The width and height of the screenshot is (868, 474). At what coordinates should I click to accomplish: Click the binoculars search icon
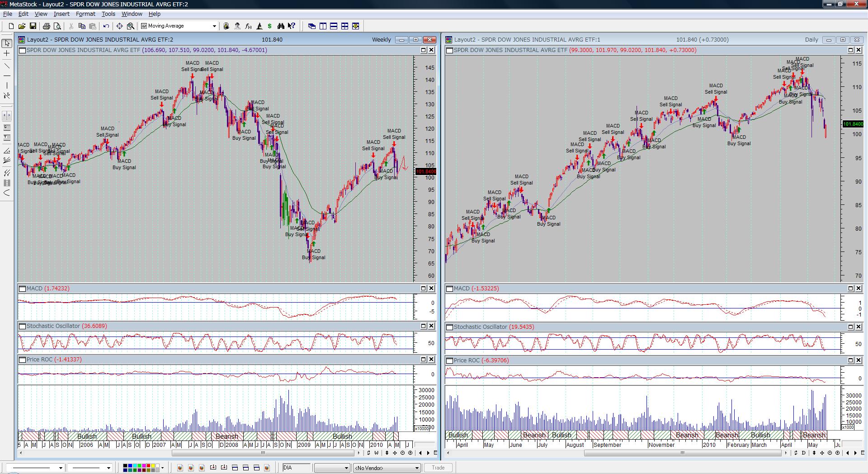281,26
